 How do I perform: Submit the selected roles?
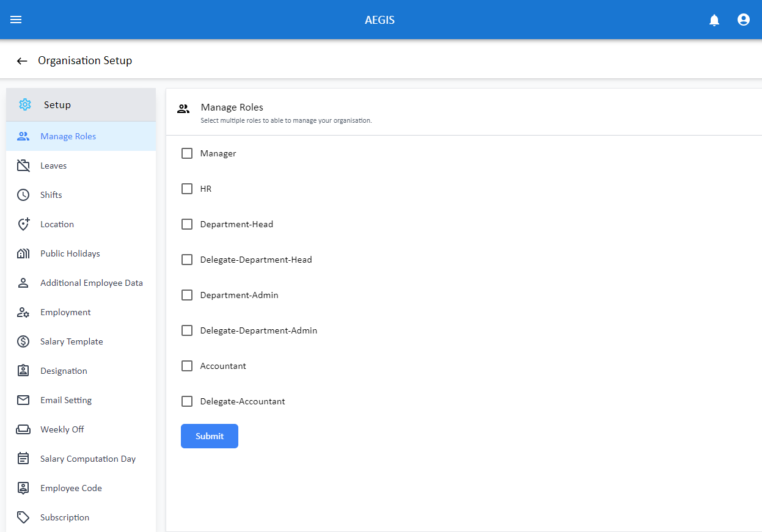click(210, 436)
